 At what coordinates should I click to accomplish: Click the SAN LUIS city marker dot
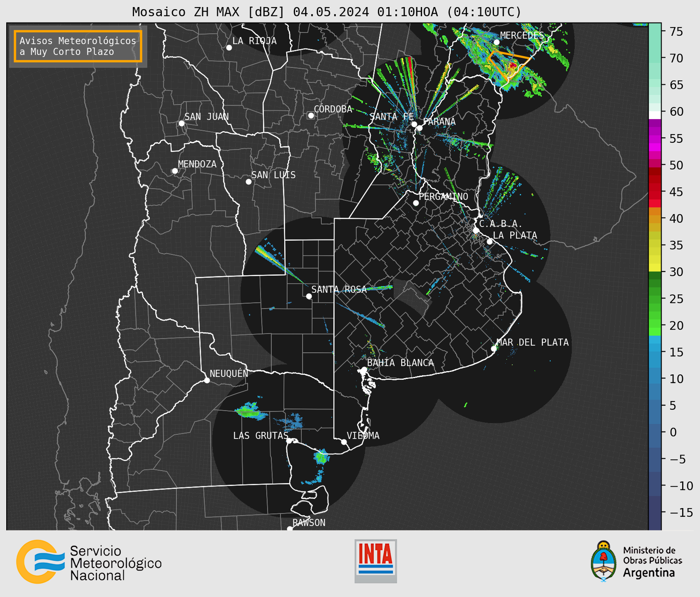(249, 182)
